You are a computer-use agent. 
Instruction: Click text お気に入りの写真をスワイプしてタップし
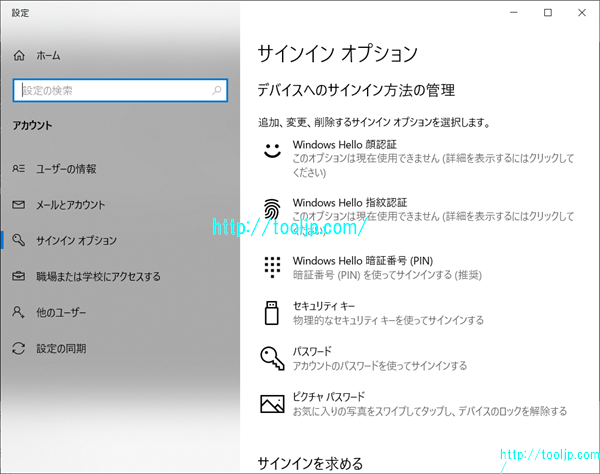[370, 411]
